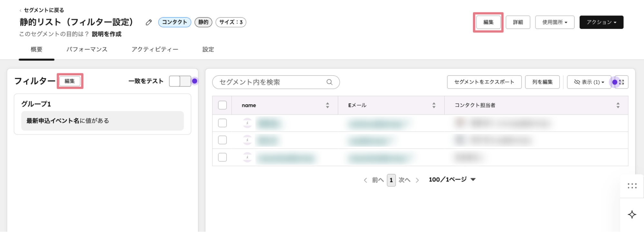
Task: Open the sparkle AI assistant icon
Action: [x=632, y=215]
